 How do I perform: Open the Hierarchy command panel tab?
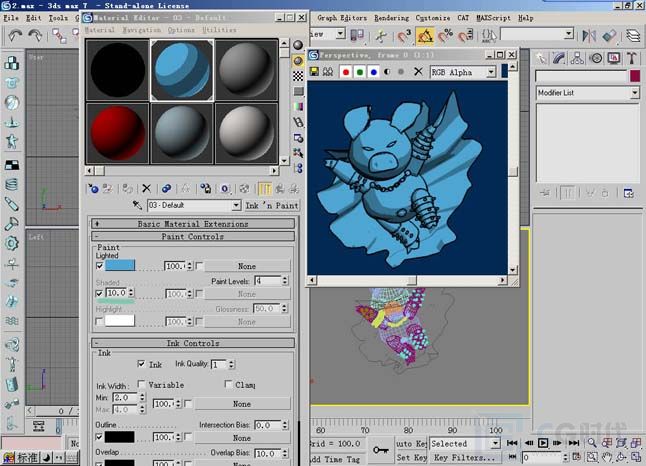[x=577, y=59]
